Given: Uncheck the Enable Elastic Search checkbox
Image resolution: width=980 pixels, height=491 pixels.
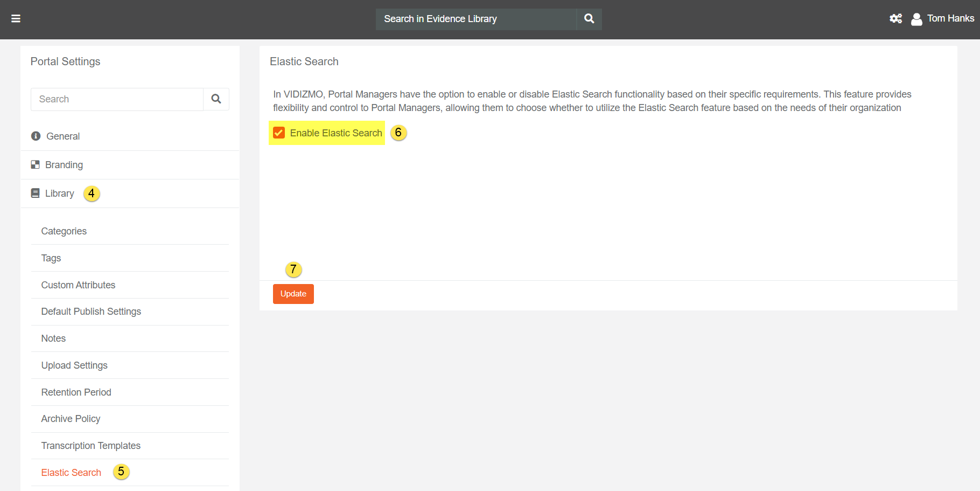Looking at the screenshot, I should click(279, 133).
